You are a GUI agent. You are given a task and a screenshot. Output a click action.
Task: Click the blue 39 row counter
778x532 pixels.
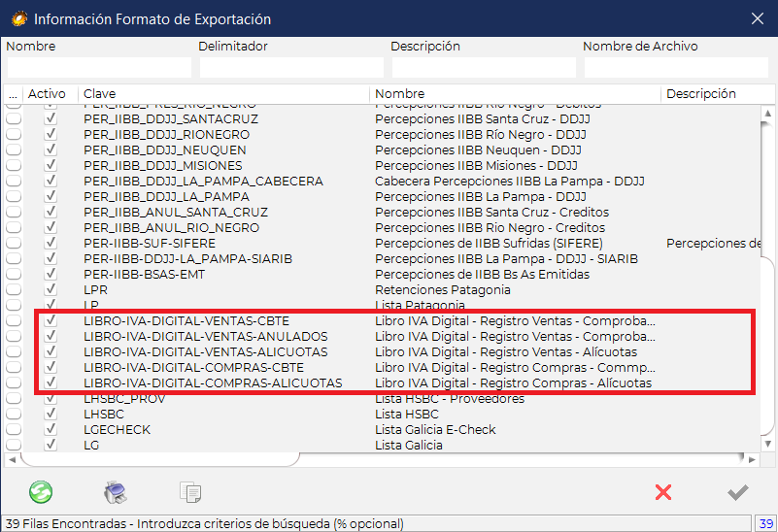[766, 523]
